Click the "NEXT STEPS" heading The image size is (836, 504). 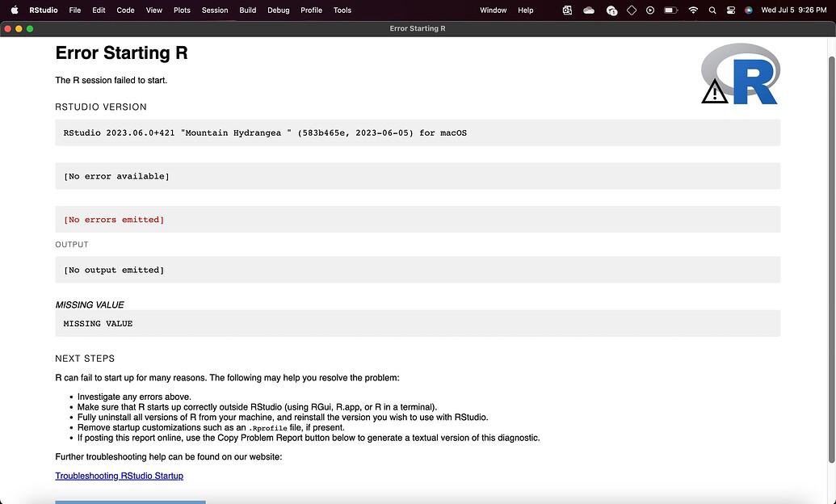[85, 359]
